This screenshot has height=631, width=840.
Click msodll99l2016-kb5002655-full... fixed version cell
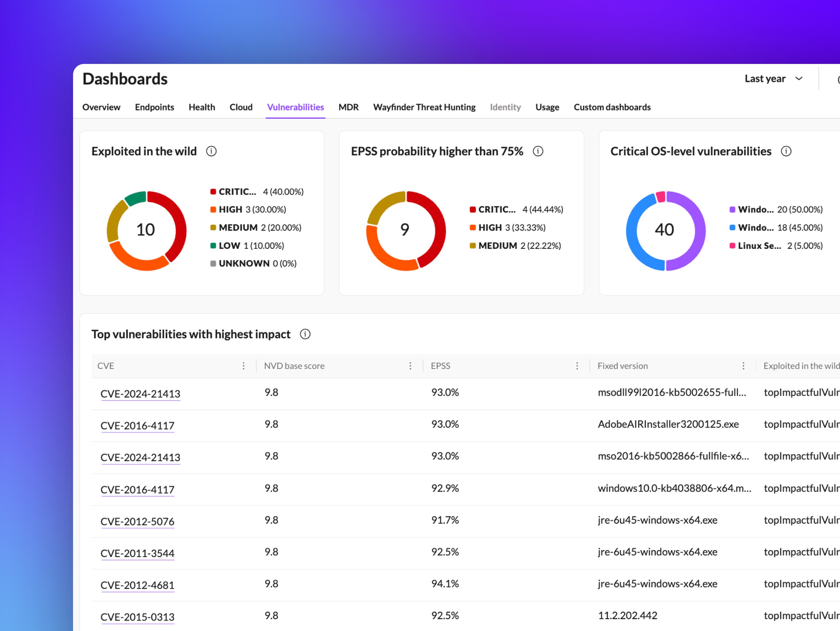(672, 392)
